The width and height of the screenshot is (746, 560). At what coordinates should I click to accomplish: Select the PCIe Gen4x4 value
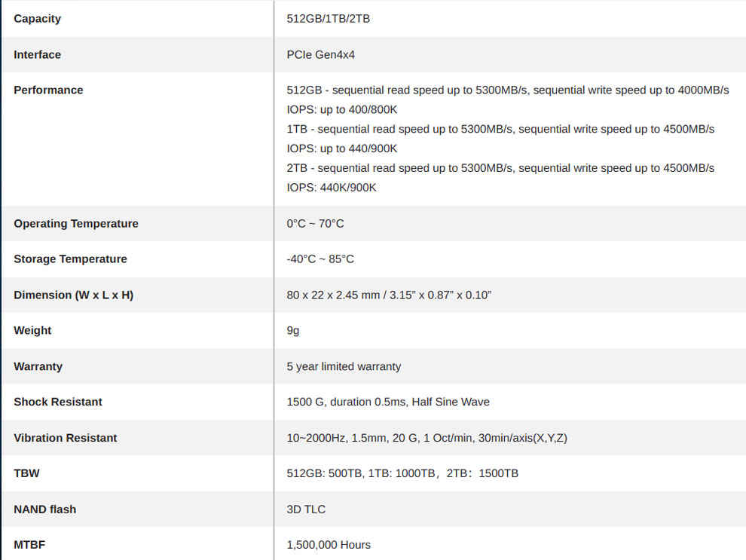click(x=321, y=55)
